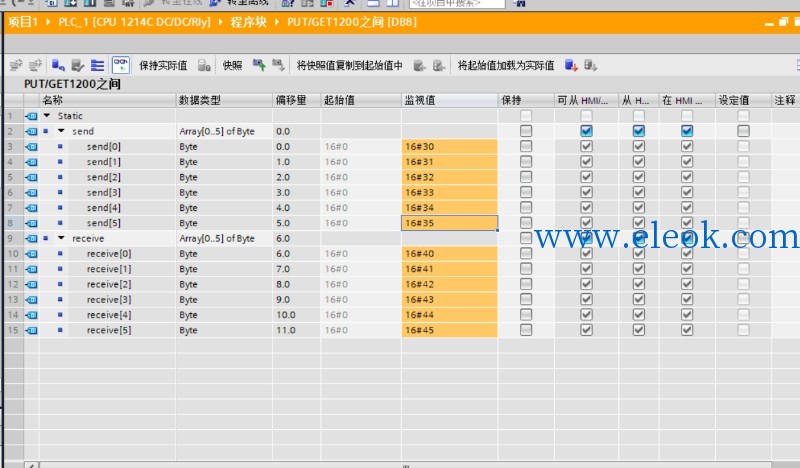Toggle 保持 checkbox on send[0] row

point(526,146)
